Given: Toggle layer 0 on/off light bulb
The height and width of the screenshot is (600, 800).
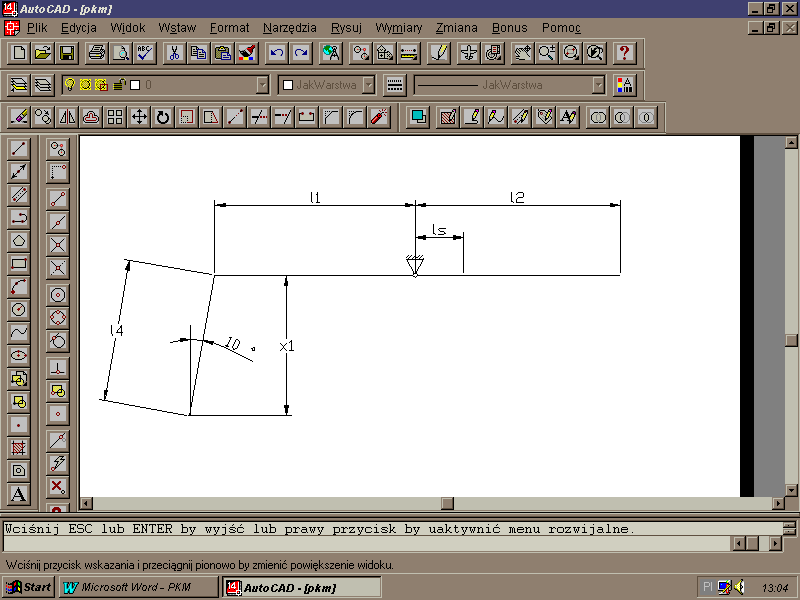Looking at the screenshot, I should 70,85.
